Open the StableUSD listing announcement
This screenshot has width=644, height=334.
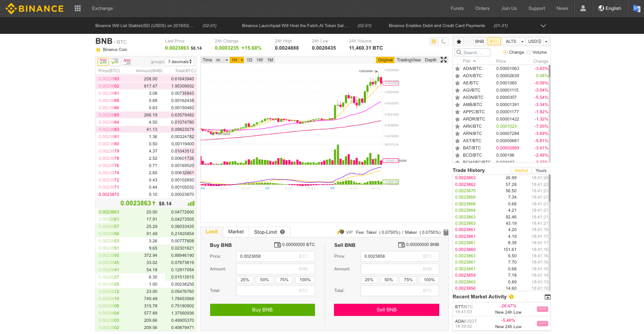[x=144, y=26]
